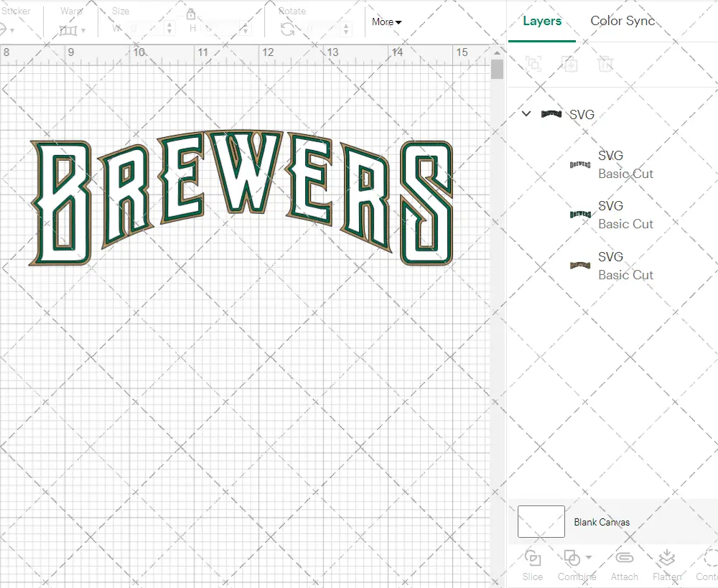Click the center W of Brewers design
Viewport: 718px width, 588px height.
point(244,172)
